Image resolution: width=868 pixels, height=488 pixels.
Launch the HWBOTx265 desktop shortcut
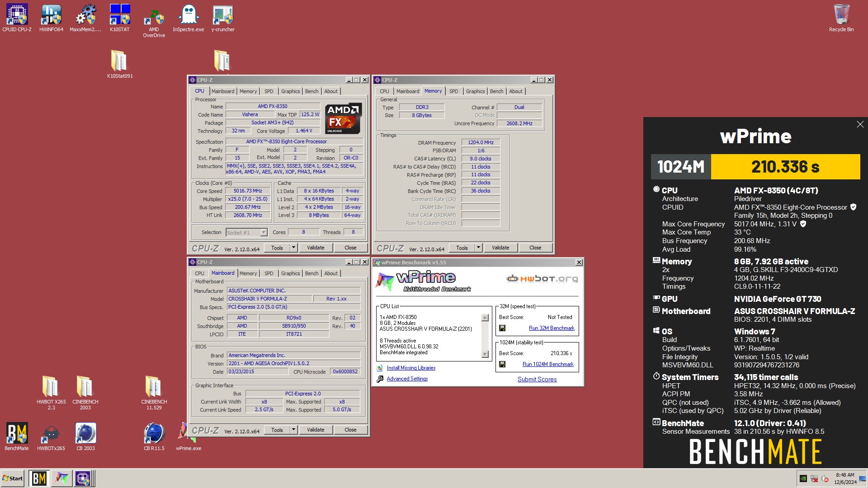(x=51, y=436)
